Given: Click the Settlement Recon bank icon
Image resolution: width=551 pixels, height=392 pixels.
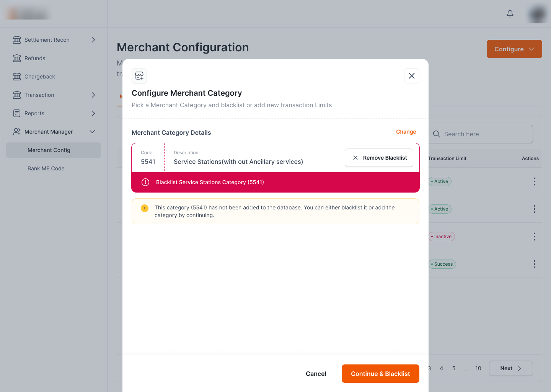Looking at the screenshot, I should click(x=17, y=40).
